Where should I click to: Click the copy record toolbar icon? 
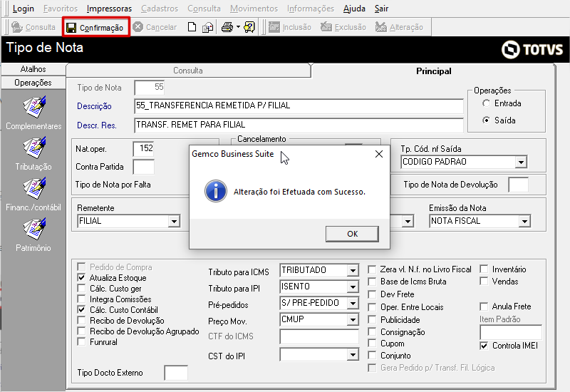click(x=207, y=27)
